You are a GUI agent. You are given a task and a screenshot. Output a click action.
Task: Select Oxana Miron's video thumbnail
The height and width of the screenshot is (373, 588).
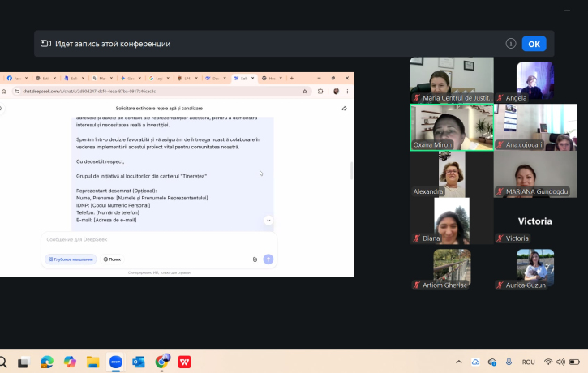tap(451, 127)
